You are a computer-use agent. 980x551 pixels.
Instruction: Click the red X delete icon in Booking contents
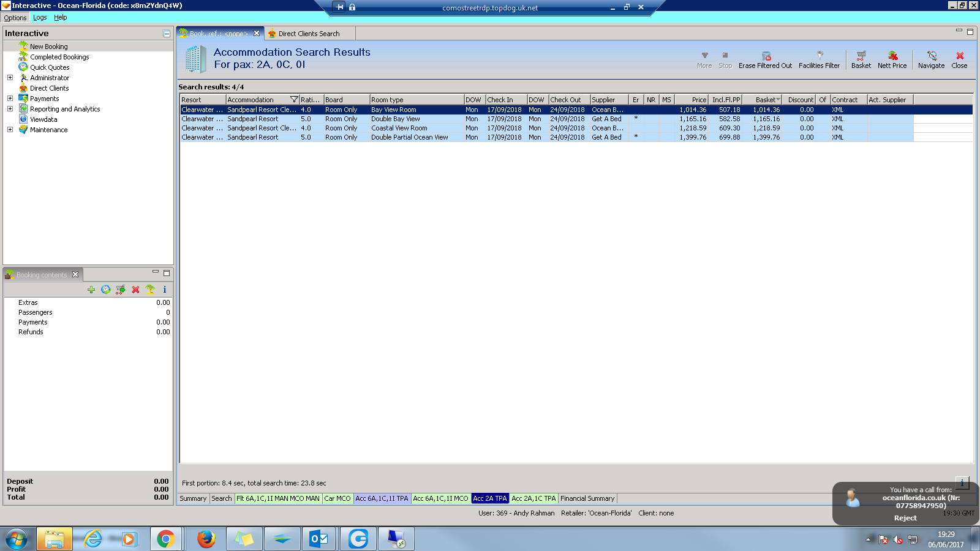[135, 290]
